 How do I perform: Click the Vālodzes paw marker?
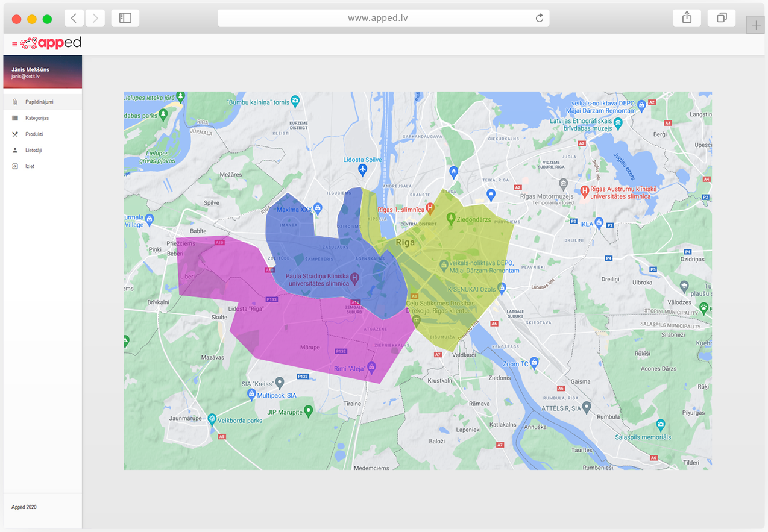(x=703, y=308)
